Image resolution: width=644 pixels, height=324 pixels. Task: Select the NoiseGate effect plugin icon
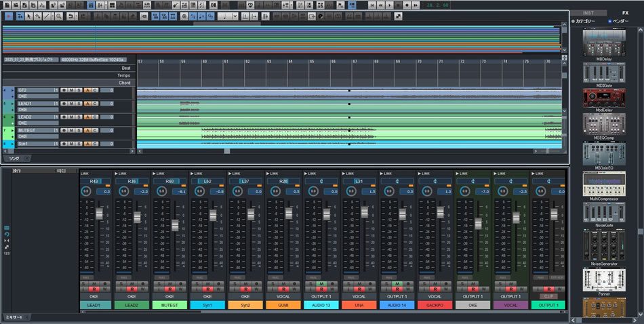(604, 211)
